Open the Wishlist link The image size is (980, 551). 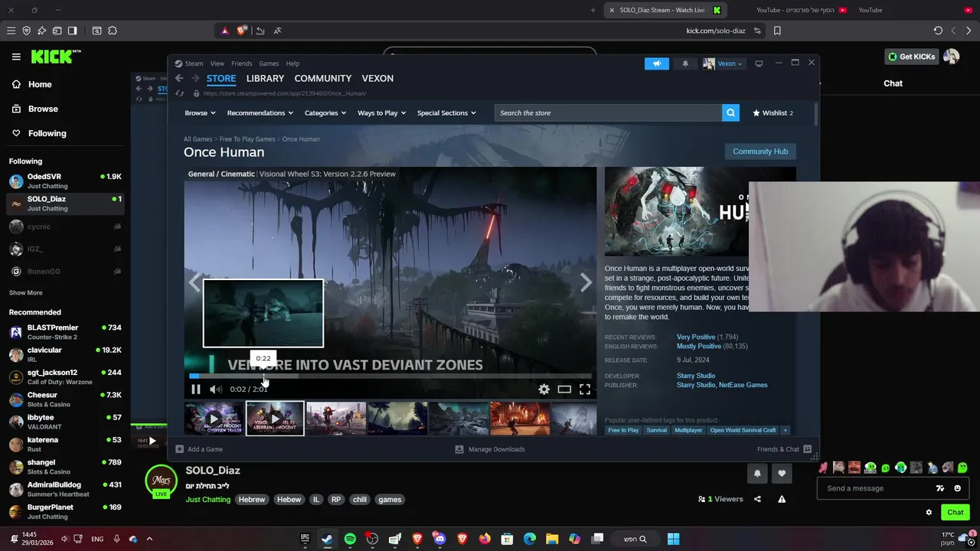click(x=773, y=112)
